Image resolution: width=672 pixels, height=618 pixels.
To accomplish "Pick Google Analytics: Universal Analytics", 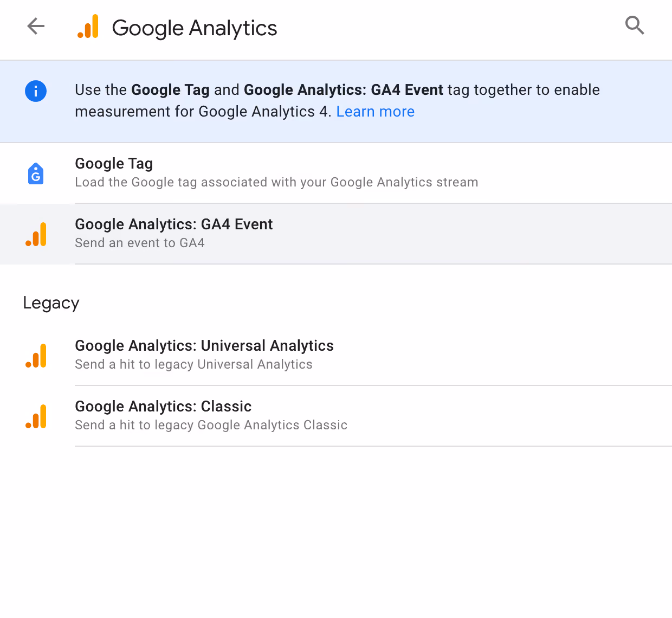I will (x=336, y=356).
